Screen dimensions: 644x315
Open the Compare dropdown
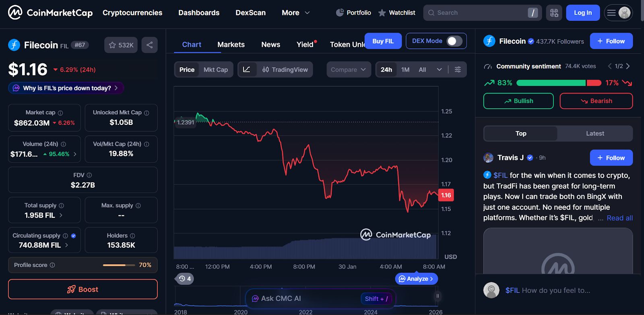[349, 70]
